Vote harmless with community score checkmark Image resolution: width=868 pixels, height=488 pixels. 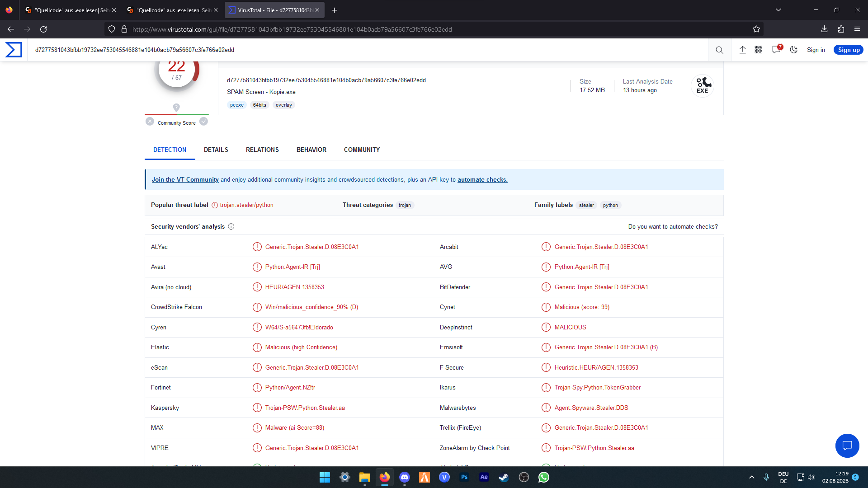point(204,122)
